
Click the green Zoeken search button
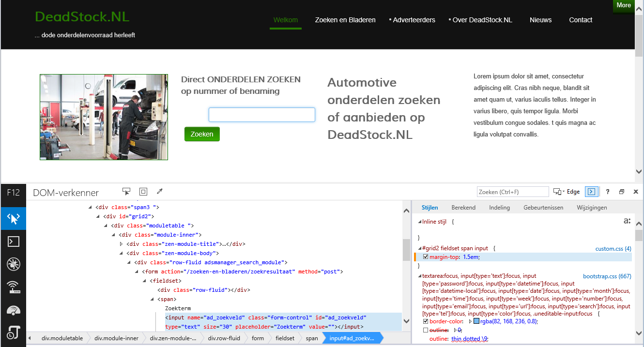[202, 134]
